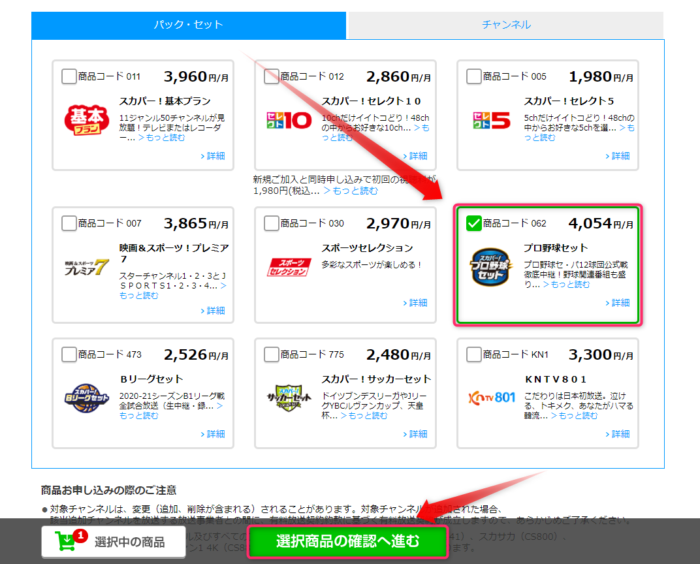
Task: Check the 商品コード 775 checkbox
Action: [x=271, y=355]
